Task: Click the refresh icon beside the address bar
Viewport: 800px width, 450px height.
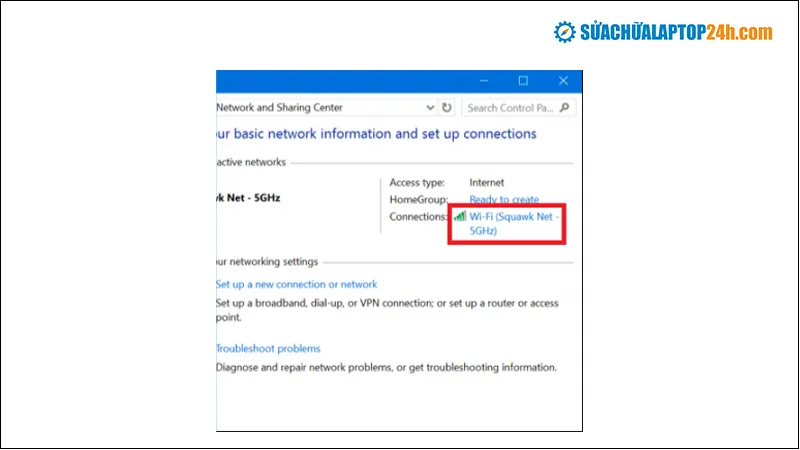Action: [x=447, y=108]
